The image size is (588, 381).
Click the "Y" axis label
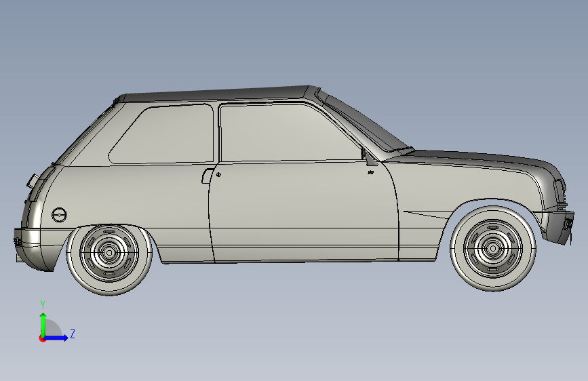pos(43,304)
